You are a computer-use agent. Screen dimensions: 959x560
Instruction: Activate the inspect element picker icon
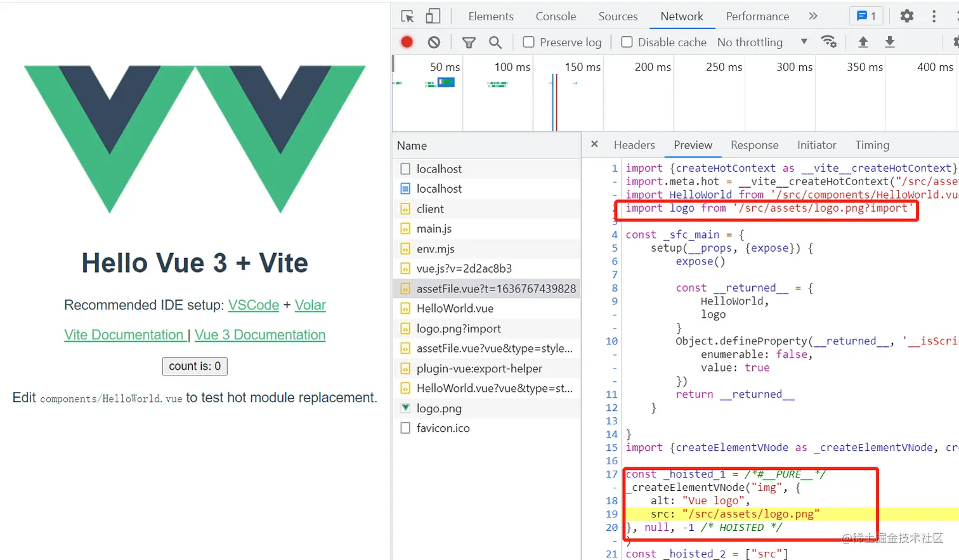point(408,16)
